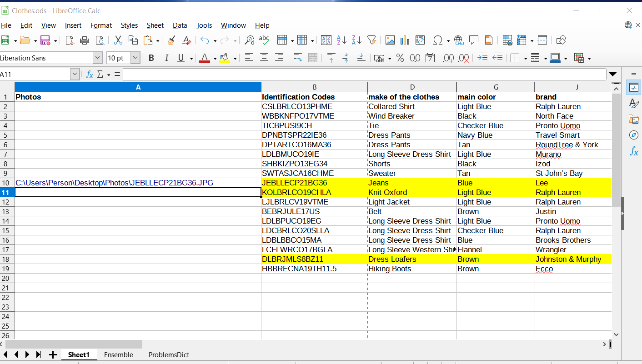
Task: Add a new sheet with plus button
Action: 53,354
